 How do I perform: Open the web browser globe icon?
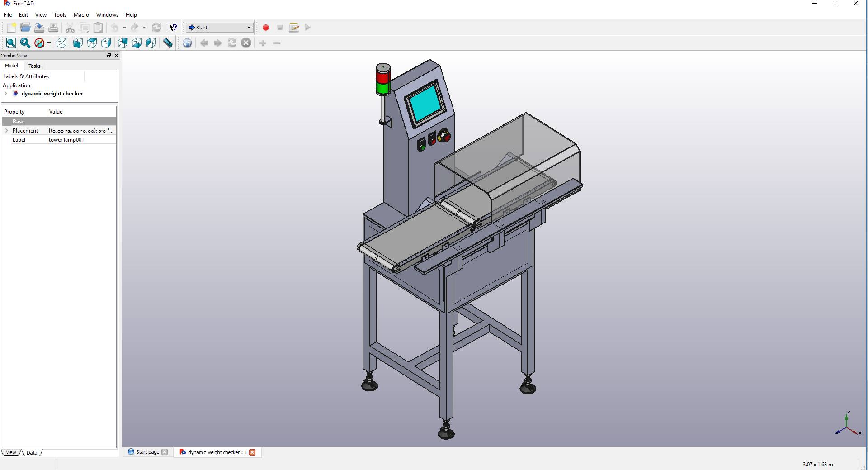point(187,43)
